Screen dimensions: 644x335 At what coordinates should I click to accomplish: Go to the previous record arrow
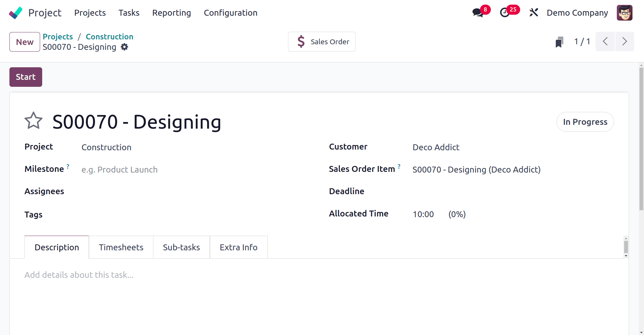coord(605,42)
